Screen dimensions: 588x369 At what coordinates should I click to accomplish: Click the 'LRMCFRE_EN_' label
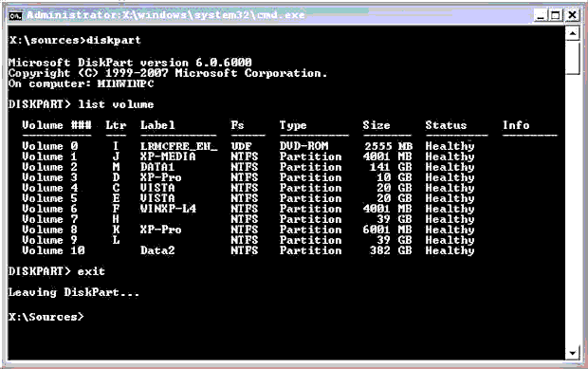[x=179, y=146]
